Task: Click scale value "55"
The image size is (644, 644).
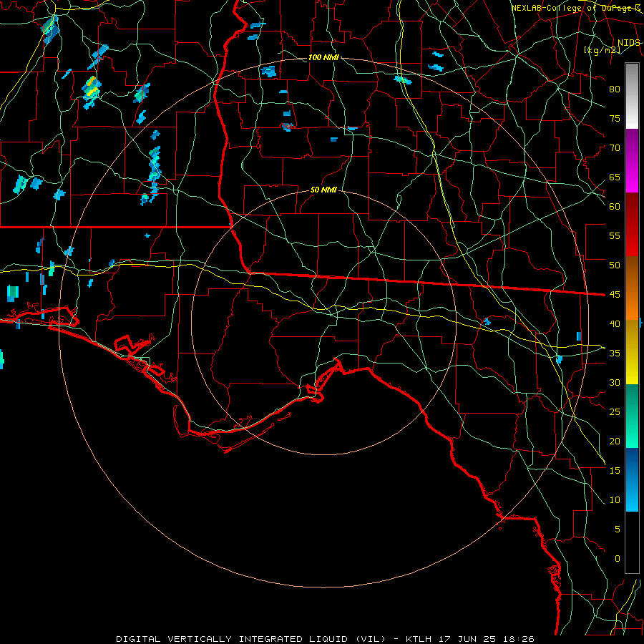Action: point(615,235)
